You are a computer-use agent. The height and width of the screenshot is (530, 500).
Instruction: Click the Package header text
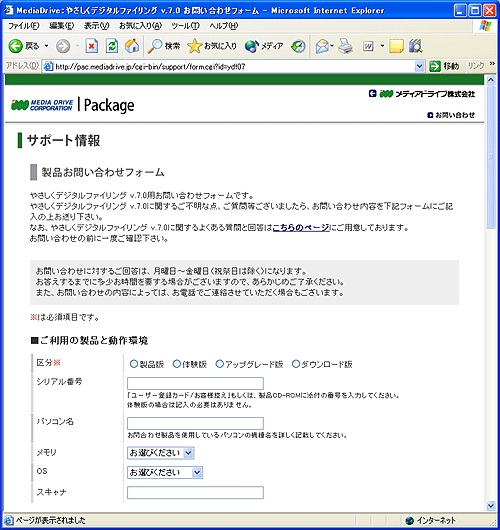109,105
